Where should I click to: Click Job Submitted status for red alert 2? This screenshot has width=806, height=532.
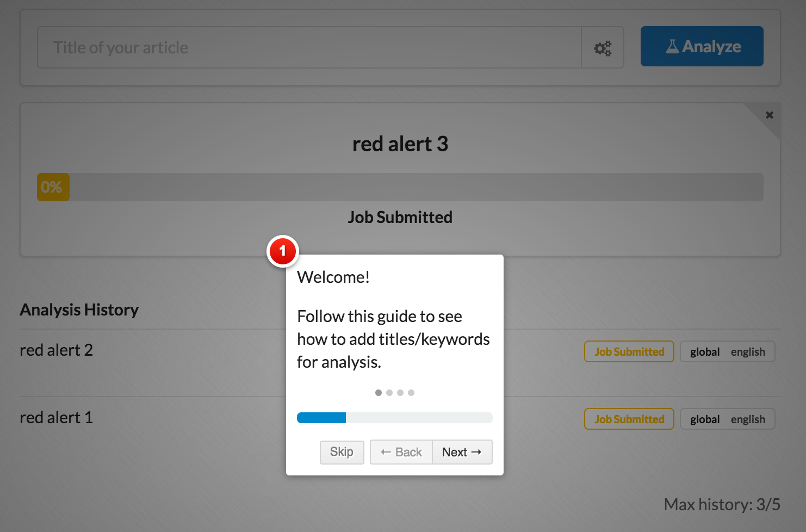point(629,351)
